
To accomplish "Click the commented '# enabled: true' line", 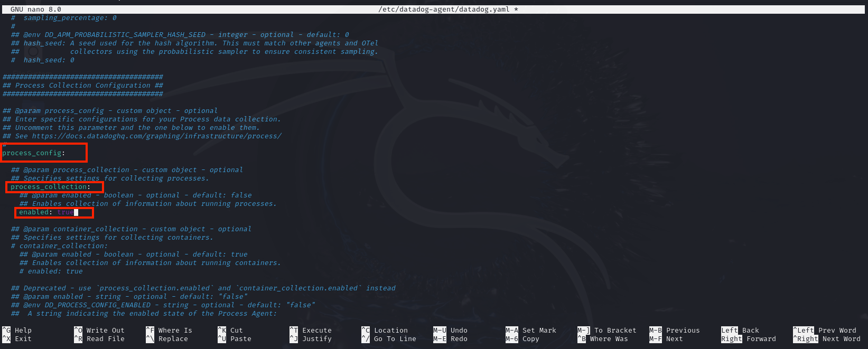I will (51, 271).
